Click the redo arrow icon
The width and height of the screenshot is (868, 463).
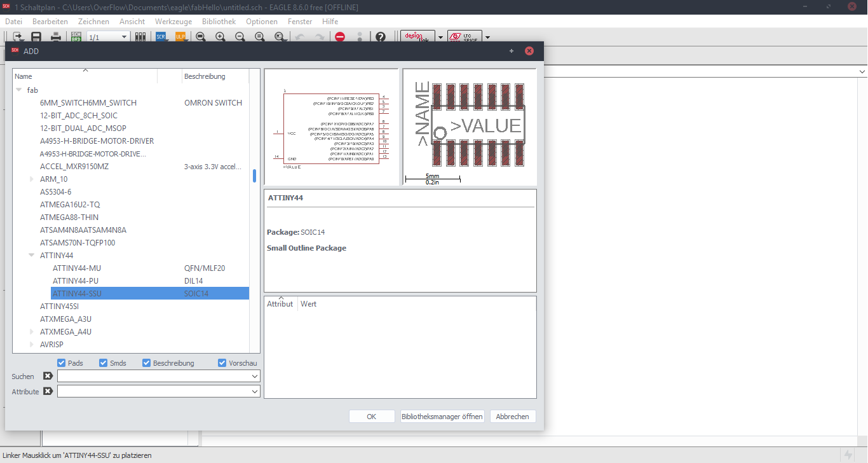click(320, 37)
